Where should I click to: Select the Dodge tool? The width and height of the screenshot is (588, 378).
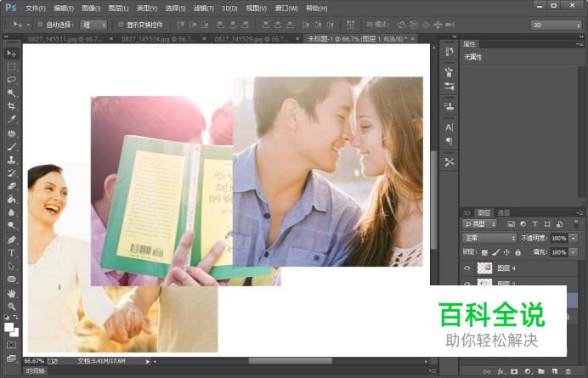click(x=12, y=225)
